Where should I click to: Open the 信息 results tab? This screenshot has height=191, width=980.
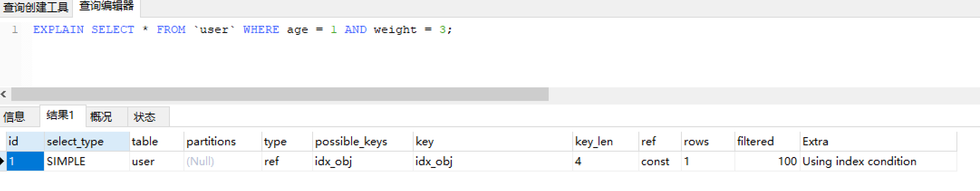[x=14, y=117]
